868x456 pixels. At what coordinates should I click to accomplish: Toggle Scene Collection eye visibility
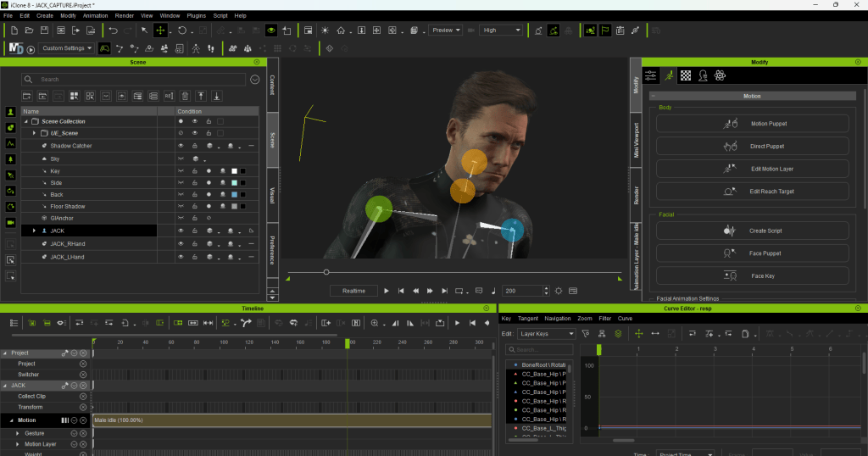pyautogui.click(x=194, y=121)
